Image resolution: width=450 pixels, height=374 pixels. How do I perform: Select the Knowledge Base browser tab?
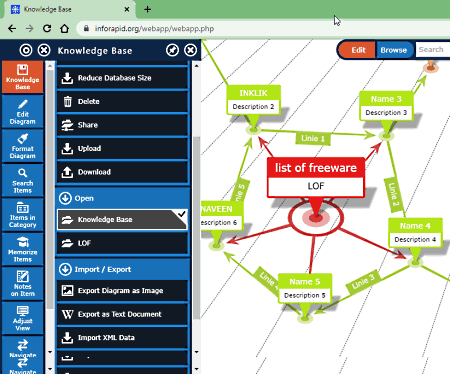pyautogui.click(x=70, y=9)
